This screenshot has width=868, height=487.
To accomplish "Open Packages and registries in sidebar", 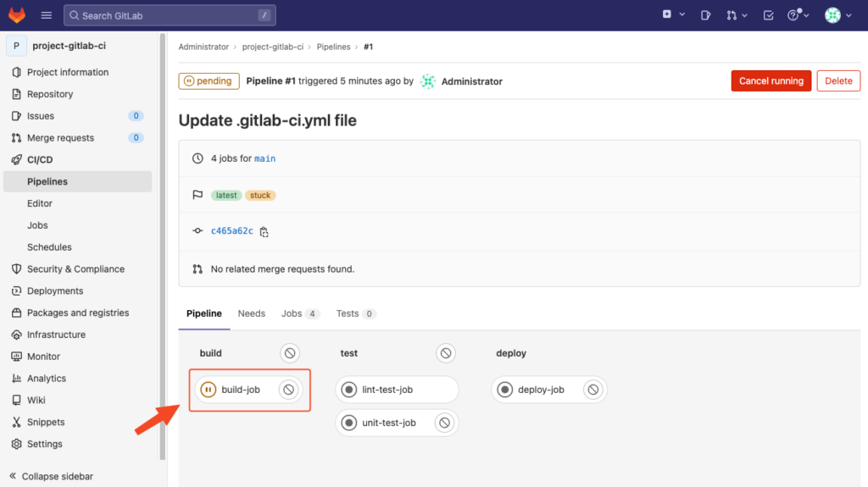I will coord(77,313).
